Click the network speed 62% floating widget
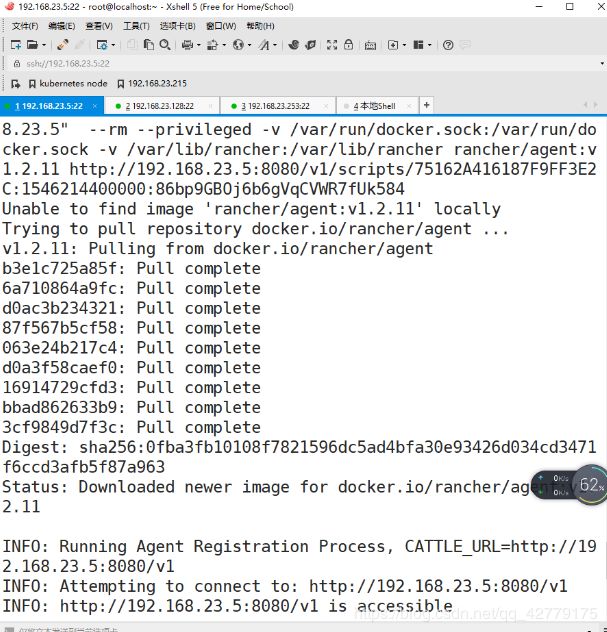Viewport: 607px width, 632px height. pyautogui.click(x=569, y=484)
